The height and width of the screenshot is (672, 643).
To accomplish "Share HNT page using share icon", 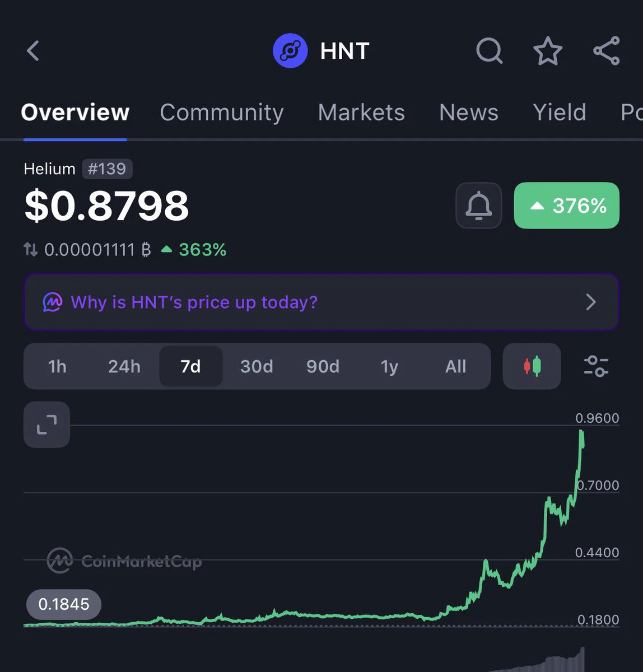I will [x=607, y=51].
